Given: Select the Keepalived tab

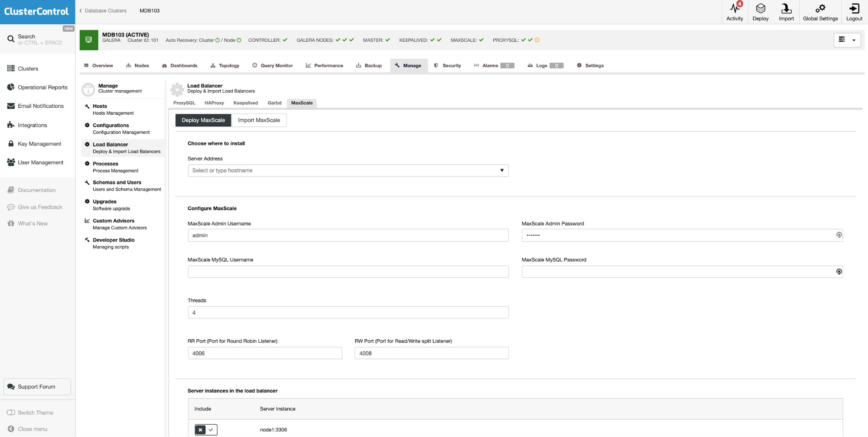Looking at the screenshot, I should 246,103.
